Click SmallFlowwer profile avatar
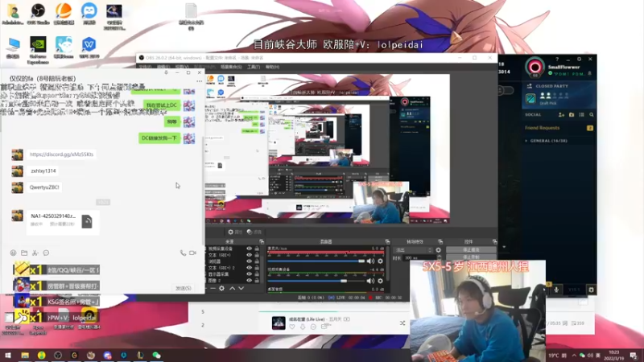Screen dimensions: 644x362 click(x=535, y=67)
